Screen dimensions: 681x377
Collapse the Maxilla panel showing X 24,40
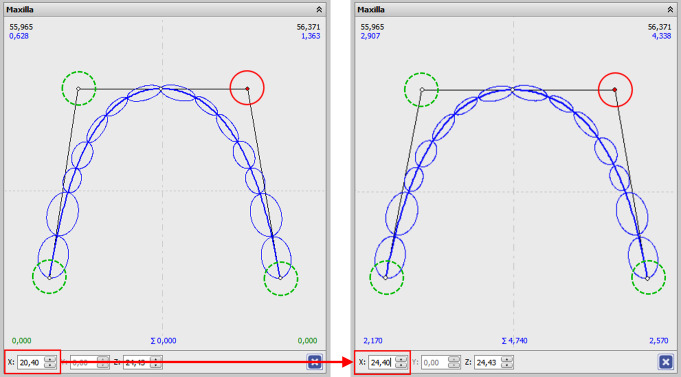pos(670,9)
